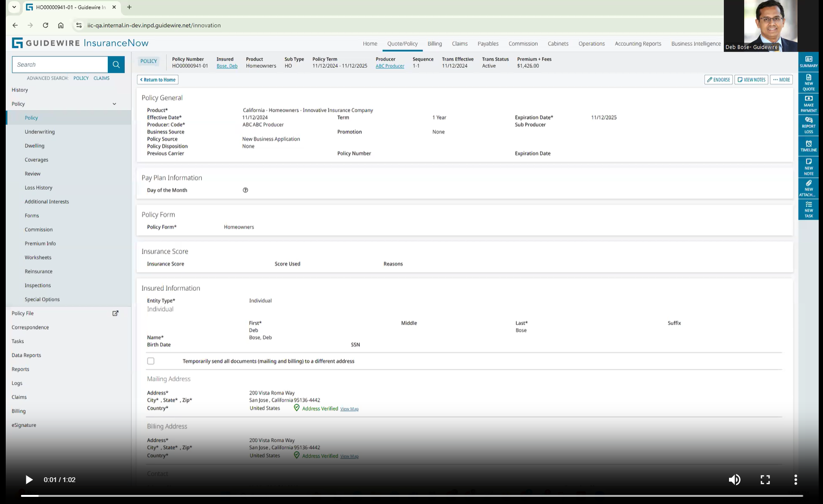823x504 pixels.
Task: Click Return to Home button
Action: 158,80
